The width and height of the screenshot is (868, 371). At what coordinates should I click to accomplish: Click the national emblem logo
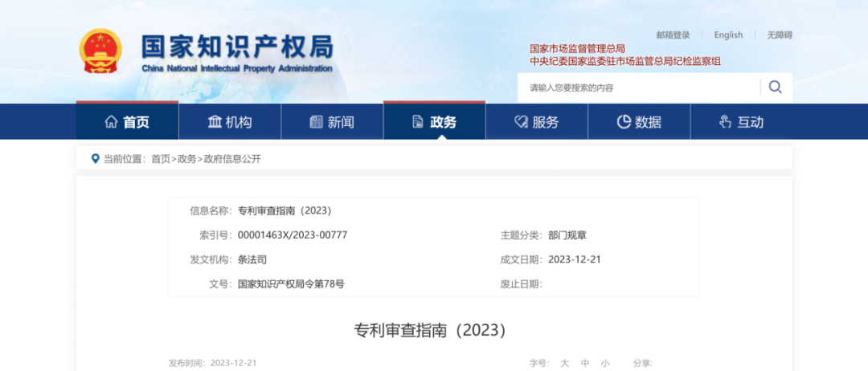[x=100, y=51]
